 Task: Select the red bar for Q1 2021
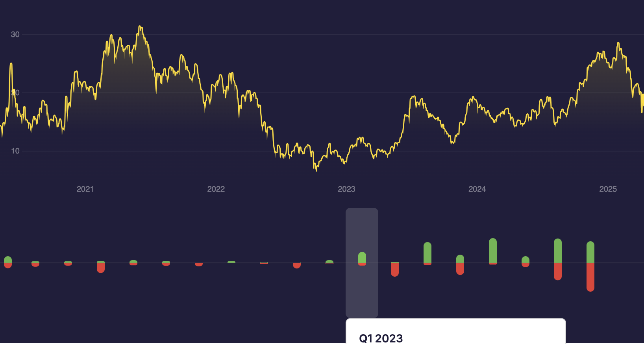point(101,268)
